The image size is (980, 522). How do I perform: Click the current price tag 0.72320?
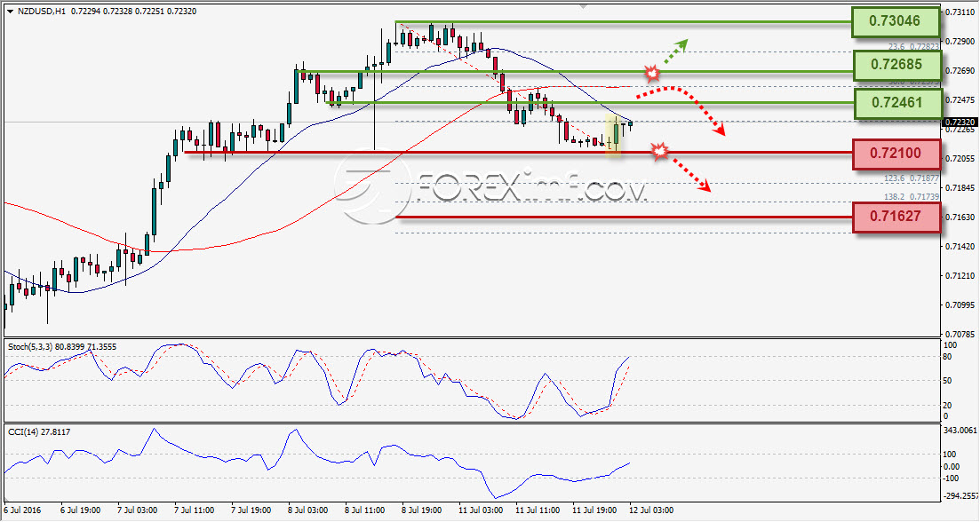[x=960, y=122]
